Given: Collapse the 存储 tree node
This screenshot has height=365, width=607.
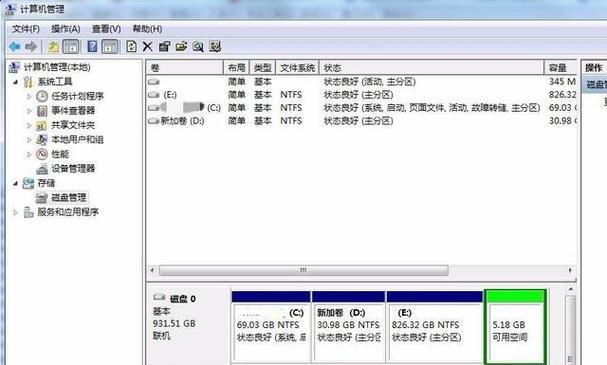Looking at the screenshot, I should (15, 183).
